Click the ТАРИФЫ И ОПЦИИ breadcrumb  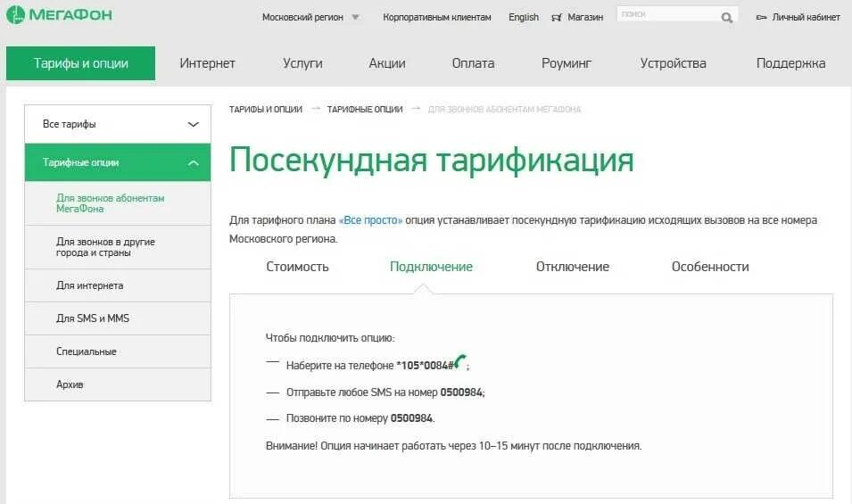(266, 109)
